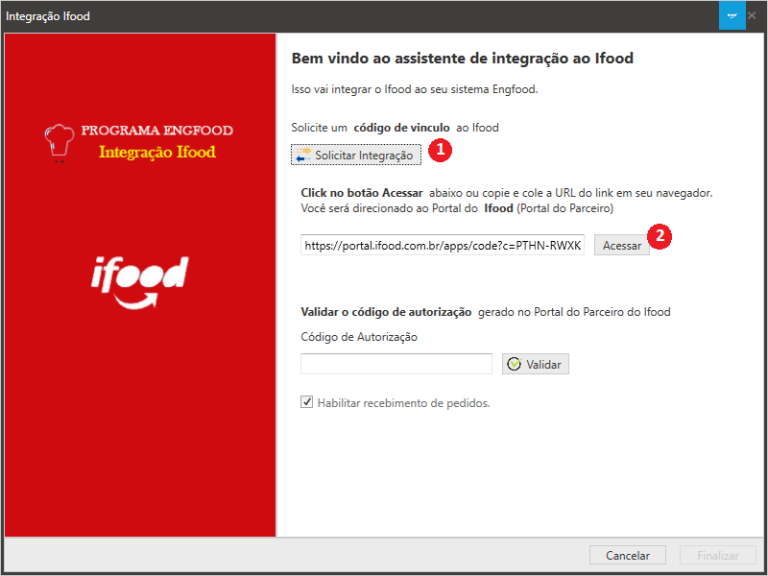
Task: Click the Código de Autorização input field
Action: tap(396, 364)
